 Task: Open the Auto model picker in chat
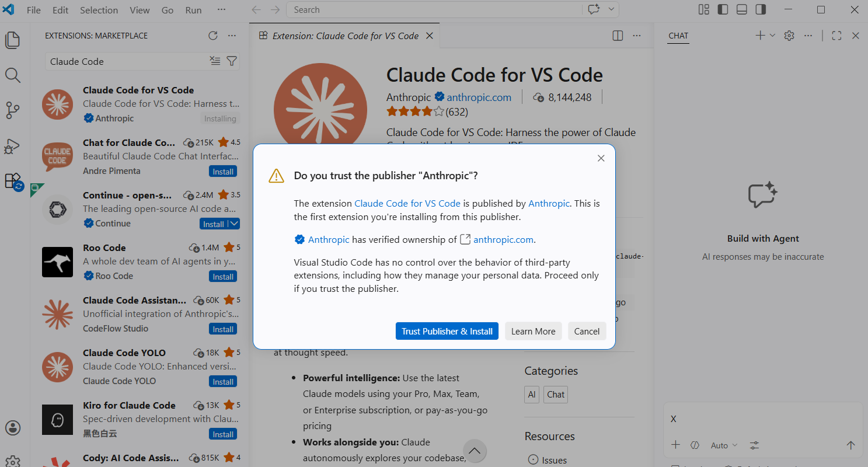click(x=722, y=445)
